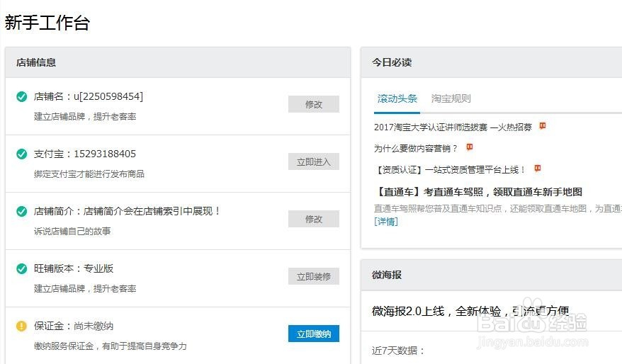This screenshot has width=622, height=364.
Task: Click 店铺信息 panel header
Action: pos(178,62)
